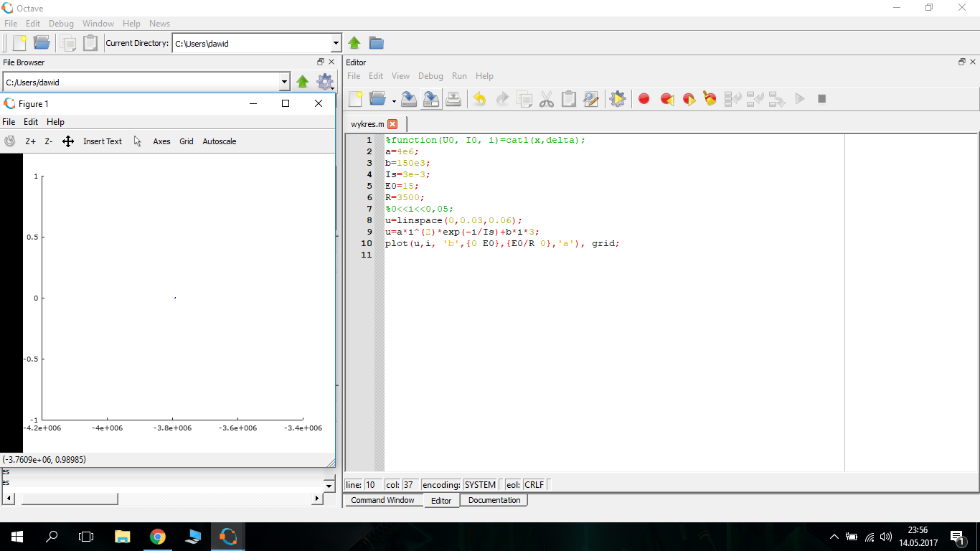The height and width of the screenshot is (551, 980).
Task: Paste with the Editor clipboard icon
Action: (569, 99)
